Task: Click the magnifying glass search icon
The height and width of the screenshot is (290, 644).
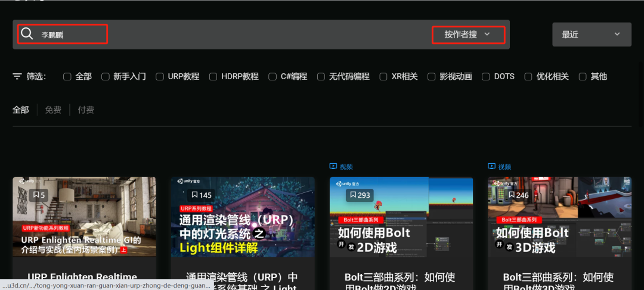Action: 27,34
